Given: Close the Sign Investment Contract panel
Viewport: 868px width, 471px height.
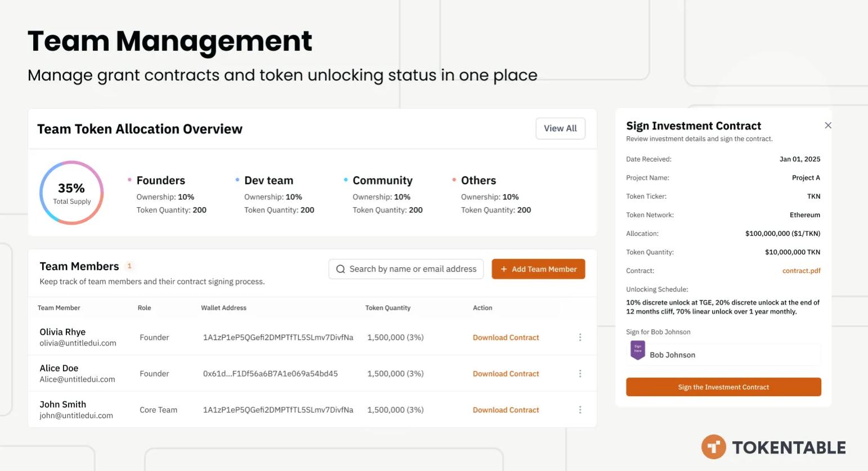Looking at the screenshot, I should click(827, 125).
